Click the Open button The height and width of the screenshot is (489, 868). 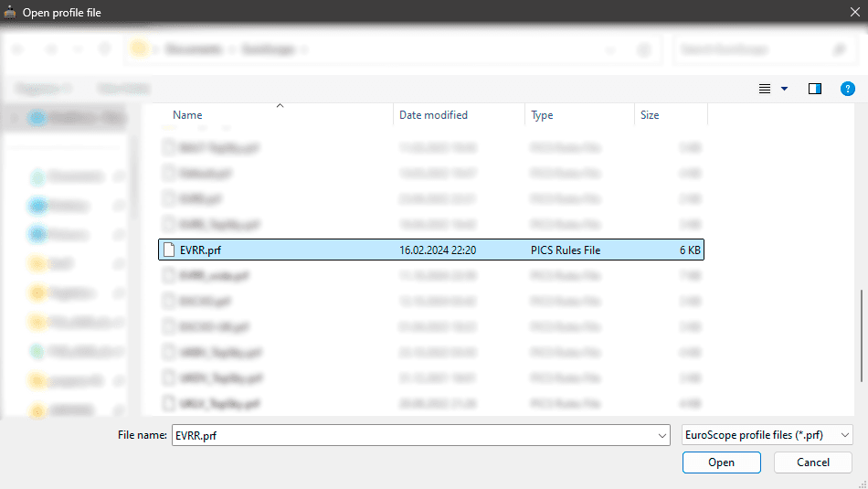tap(721, 462)
